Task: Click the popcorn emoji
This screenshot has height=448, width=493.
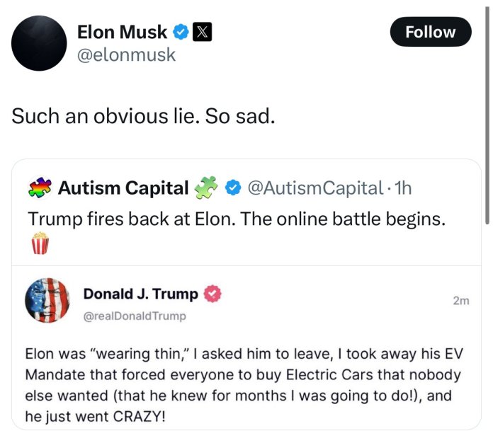Action: pyautogui.click(x=40, y=243)
